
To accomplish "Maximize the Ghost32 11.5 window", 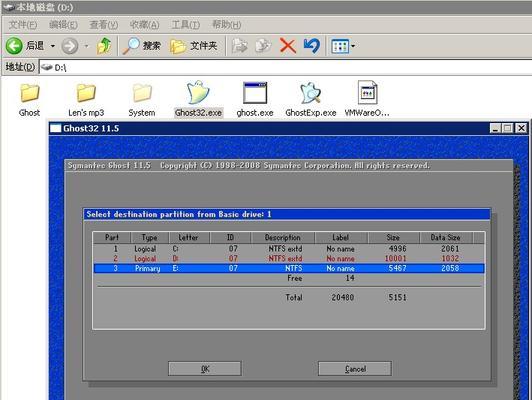I will point(508,128).
